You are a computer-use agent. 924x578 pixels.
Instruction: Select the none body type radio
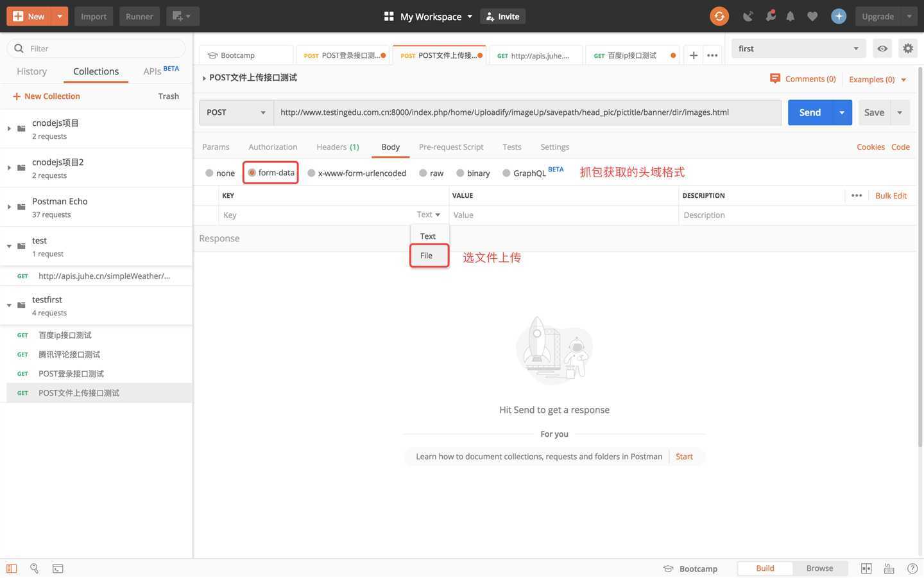209,173
